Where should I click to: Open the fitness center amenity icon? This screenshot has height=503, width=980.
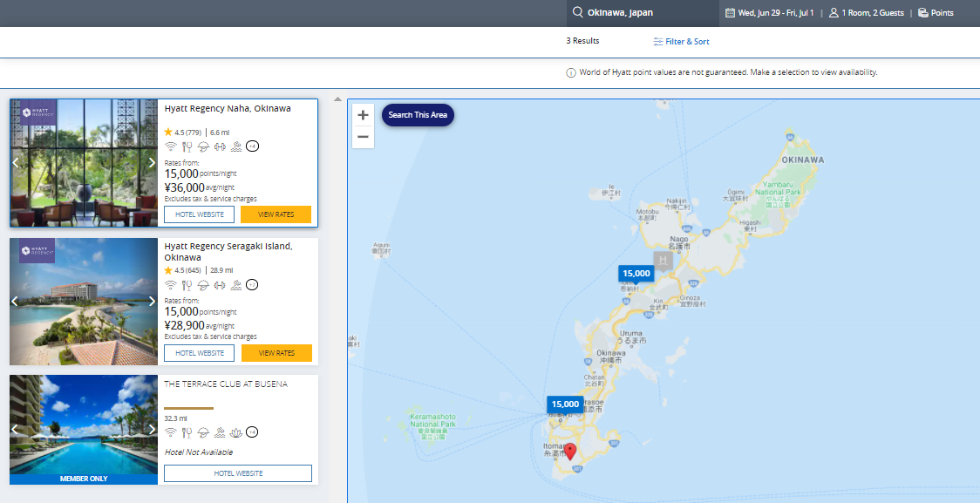[x=220, y=146]
